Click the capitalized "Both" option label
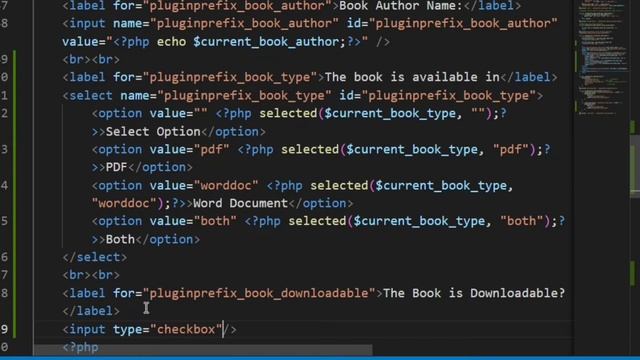 click(120, 239)
